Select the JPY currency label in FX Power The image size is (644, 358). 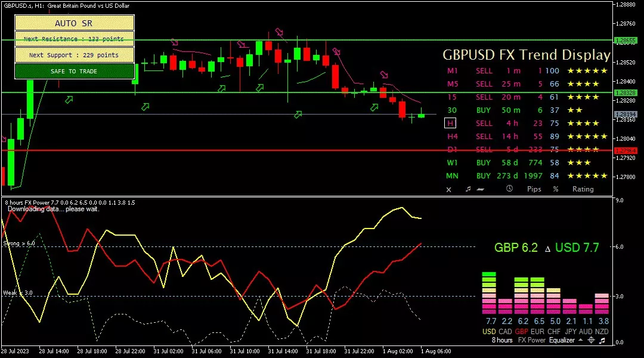(571, 331)
